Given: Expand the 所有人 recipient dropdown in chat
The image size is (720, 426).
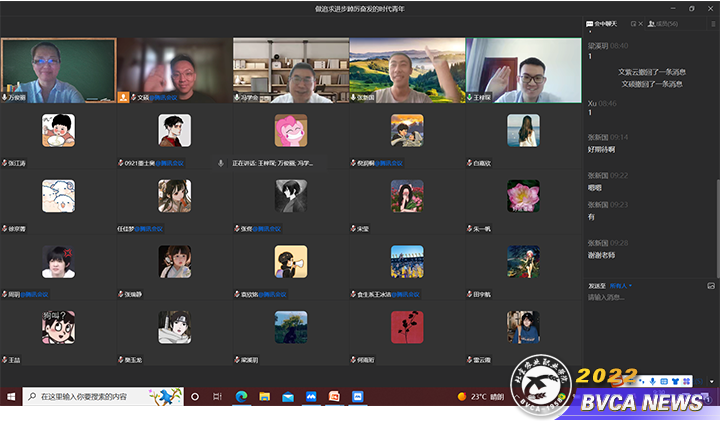Looking at the screenshot, I should [622, 286].
